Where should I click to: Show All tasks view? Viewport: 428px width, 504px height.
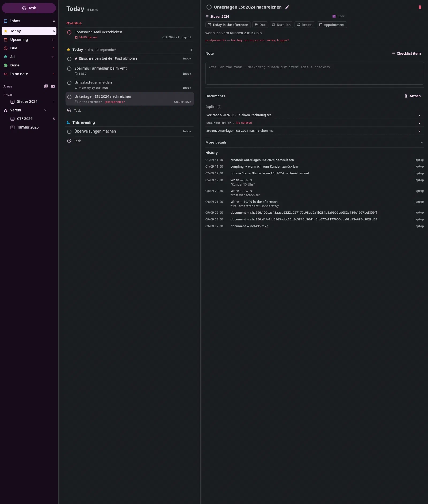pos(29,57)
